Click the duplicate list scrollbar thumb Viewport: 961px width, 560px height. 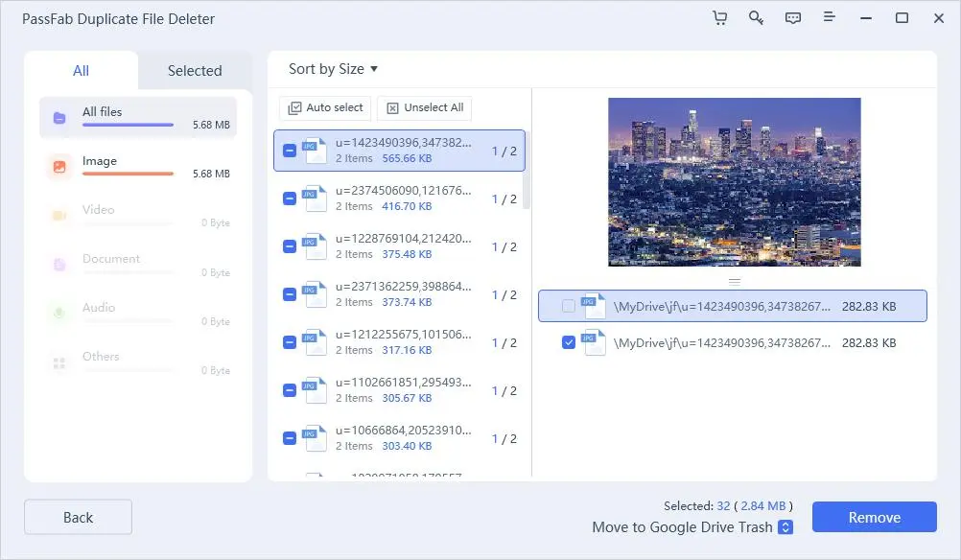(527, 171)
